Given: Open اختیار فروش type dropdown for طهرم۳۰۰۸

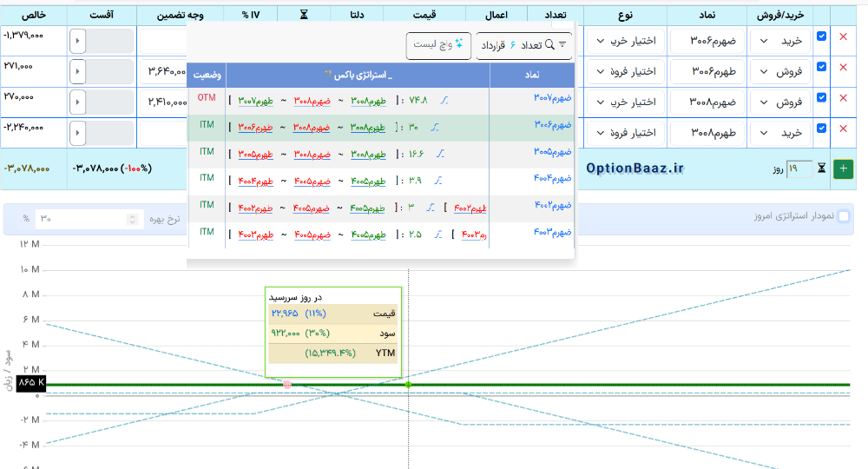Looking at the screenshot, I should [x=626, y=133].
